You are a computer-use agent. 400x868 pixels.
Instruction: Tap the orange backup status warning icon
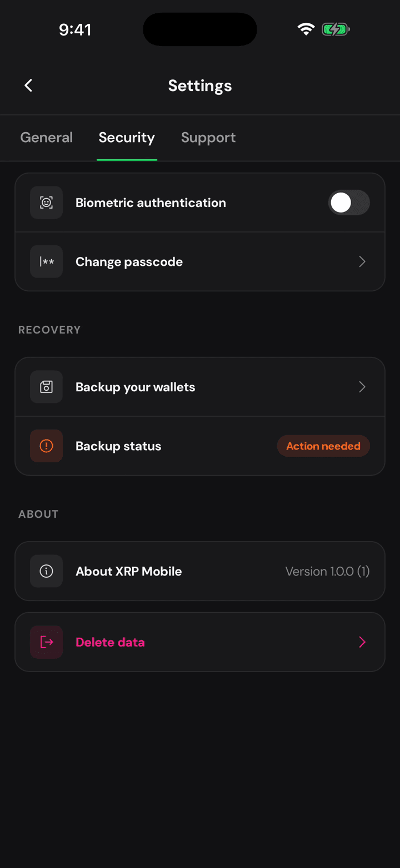pos(47,446)
